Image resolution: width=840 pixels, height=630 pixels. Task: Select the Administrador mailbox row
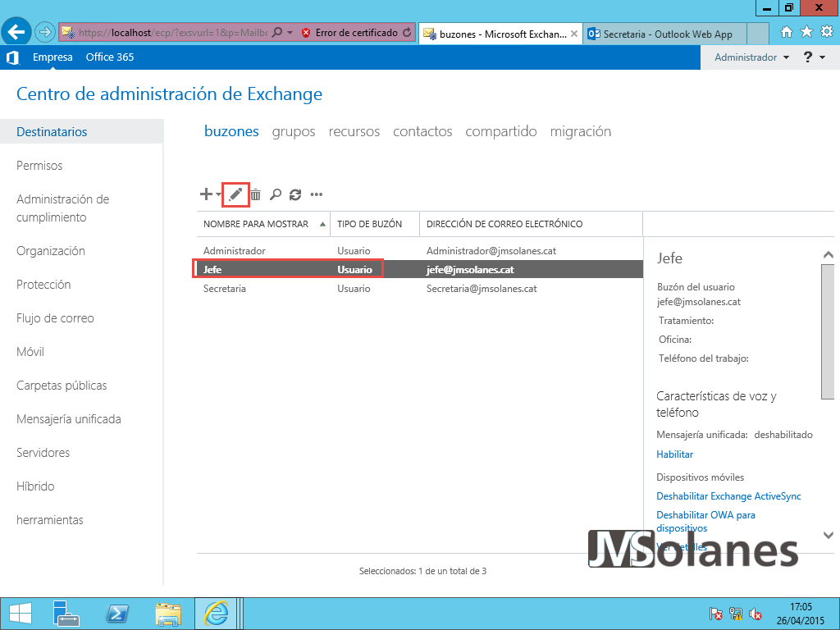point(420,251)
